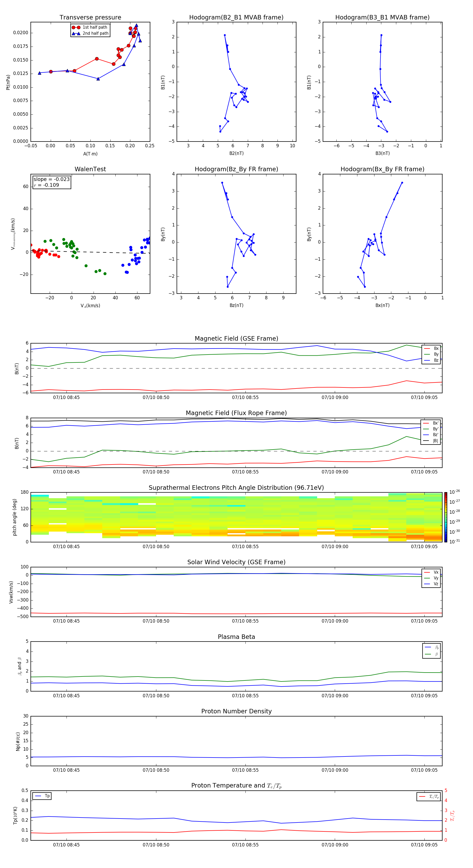The image size is (473, 868).
Task: Click the 'Magnetic Field (GSE Frame)' title
Action: [x=236, y=339]
